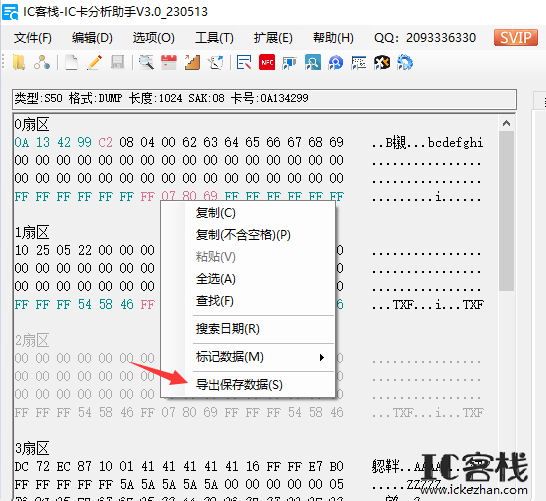
Task: Click hex byte 10 in sector 1
Action: 22,250
